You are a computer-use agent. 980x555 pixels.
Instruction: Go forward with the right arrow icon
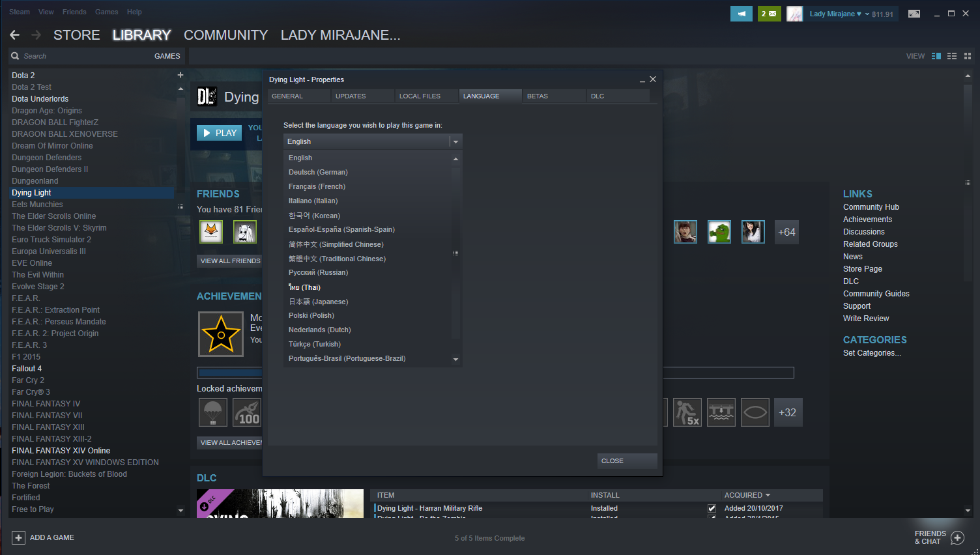coord(36,35)
